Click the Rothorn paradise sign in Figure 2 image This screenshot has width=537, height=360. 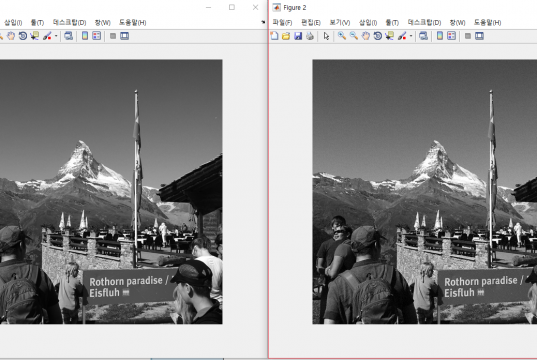[485, 286]
